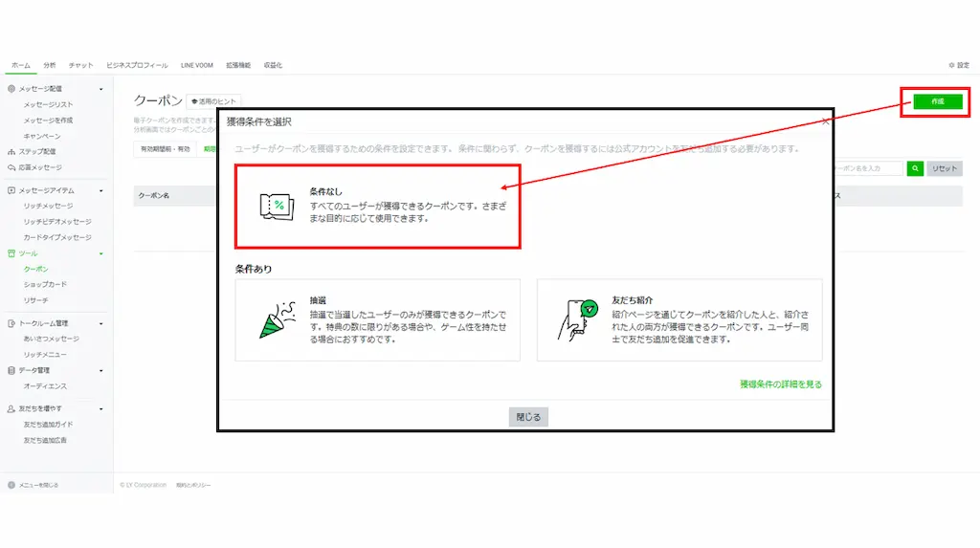Click the green search magnifier button

coord(915,168)
